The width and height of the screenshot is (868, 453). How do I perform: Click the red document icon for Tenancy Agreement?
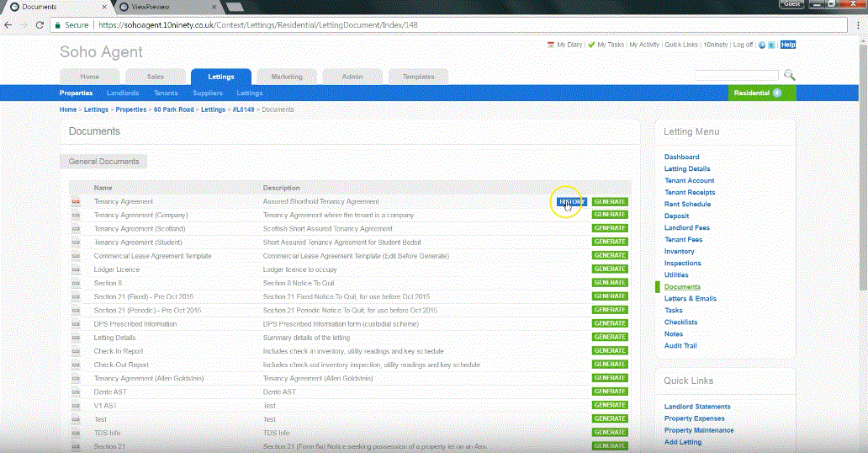pos(76,202)
